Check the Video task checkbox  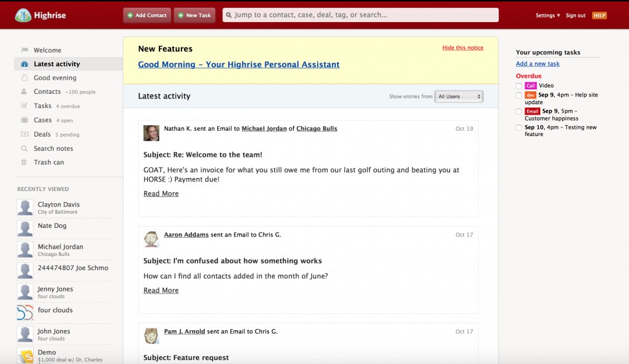tap(519, 85)
